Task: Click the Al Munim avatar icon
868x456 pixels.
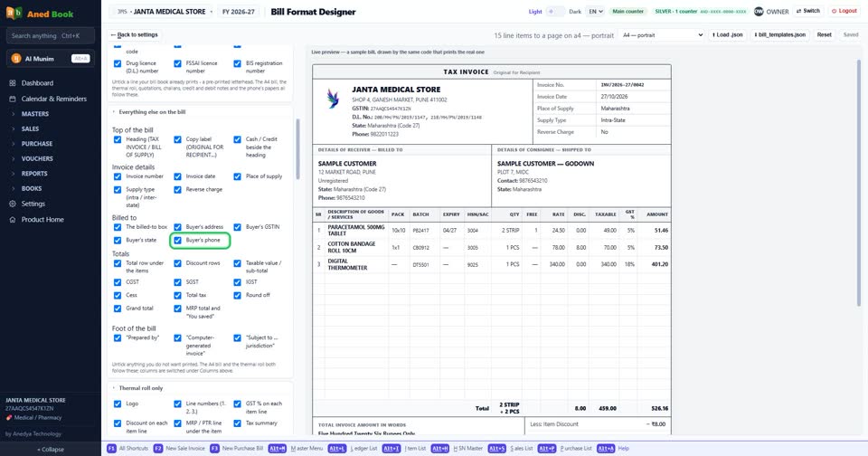Action: [x=16, y=58]
